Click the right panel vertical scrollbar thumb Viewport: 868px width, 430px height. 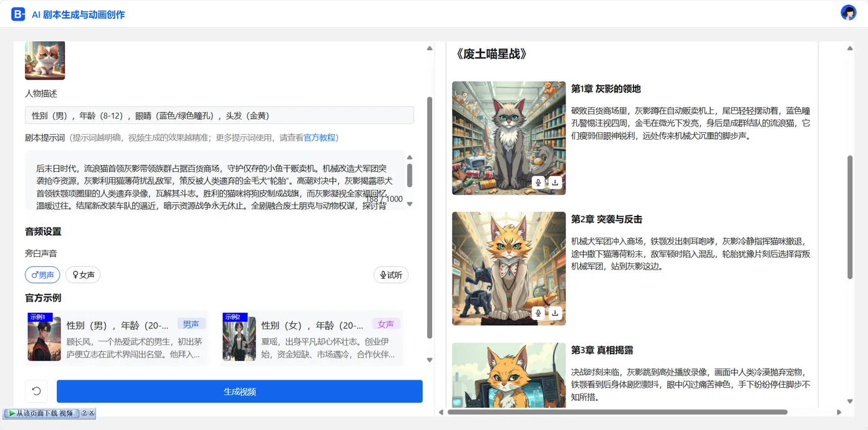[850, 217]
